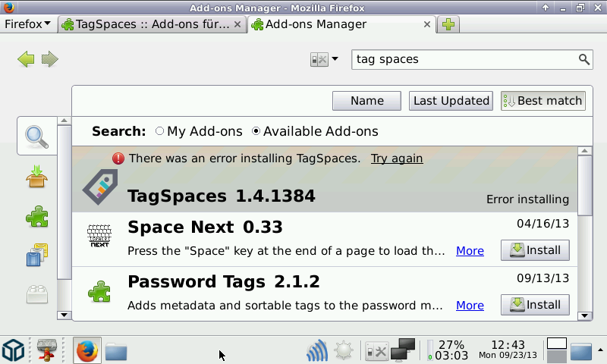
Task: Sort results by Best match
Action: tap(543, 101)
